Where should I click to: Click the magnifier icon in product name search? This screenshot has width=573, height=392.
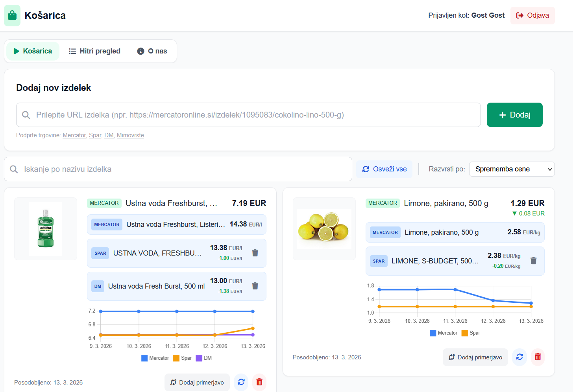14,169
